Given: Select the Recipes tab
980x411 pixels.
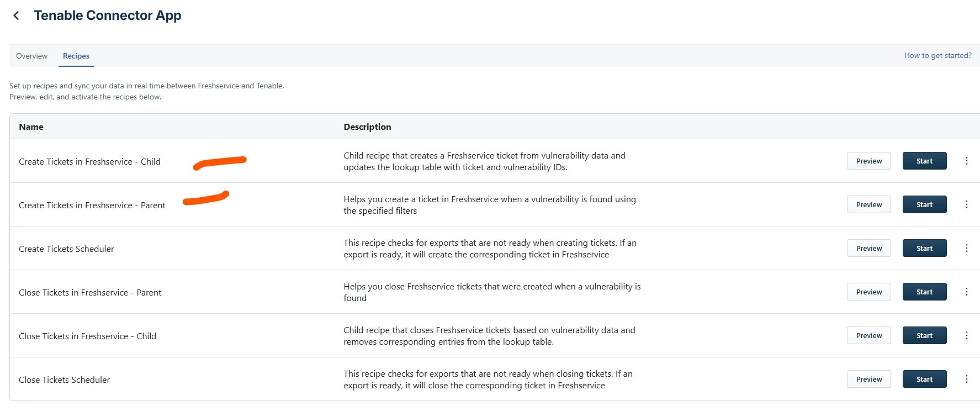Looking at the screenshot, I should 76,56.
